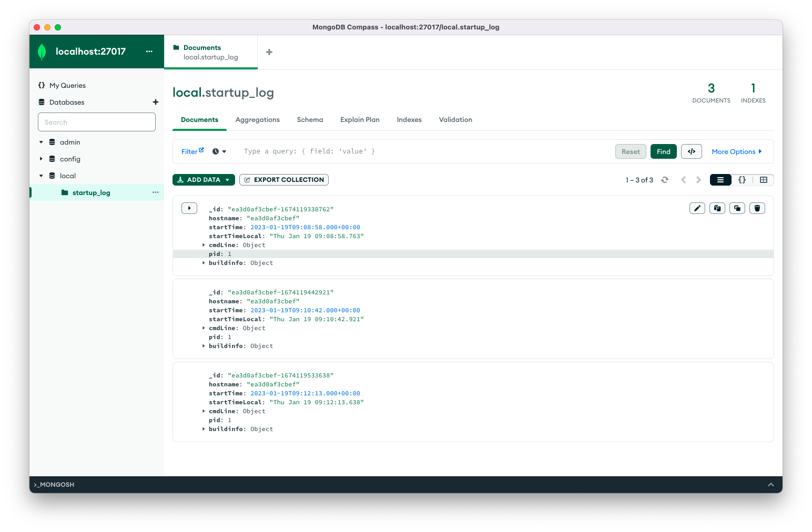Click EXPORT COLLECTION button
The width and height of the screenshot is (812, 532).
[x=284, y=180]
